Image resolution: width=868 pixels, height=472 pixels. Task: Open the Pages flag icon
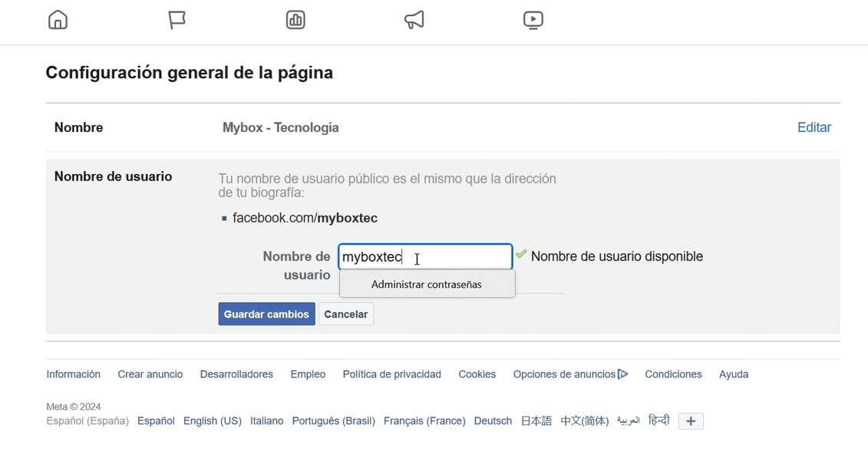pos(177,20)
